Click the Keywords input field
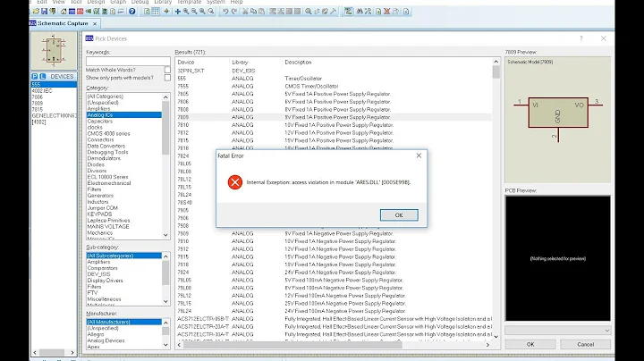Image resolution: width=644 pixels, height=361 pixels. [128, 61]
